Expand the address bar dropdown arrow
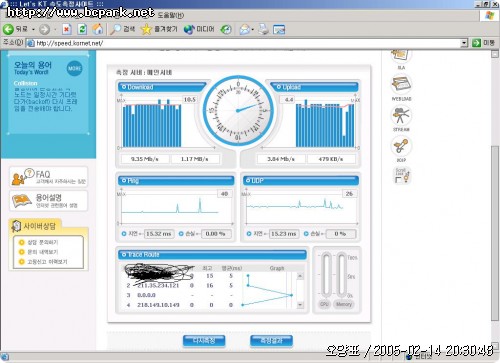 coord(464,43)
